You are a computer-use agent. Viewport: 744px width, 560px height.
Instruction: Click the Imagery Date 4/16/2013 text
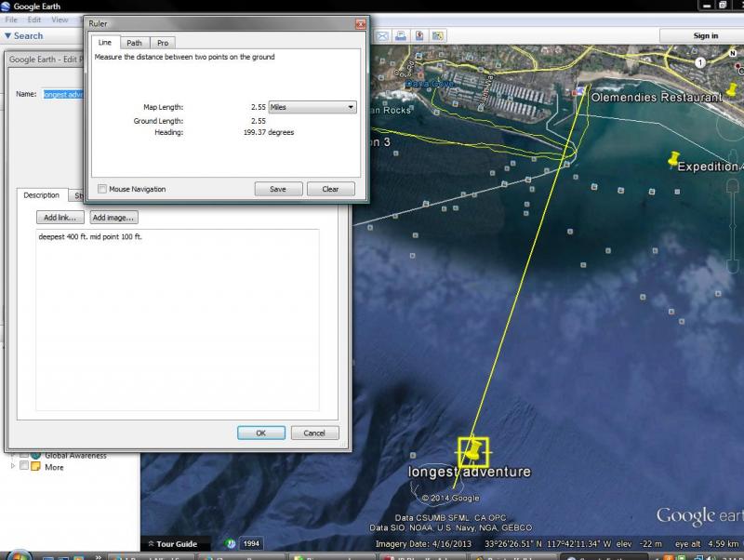click(x=423, y=544)
